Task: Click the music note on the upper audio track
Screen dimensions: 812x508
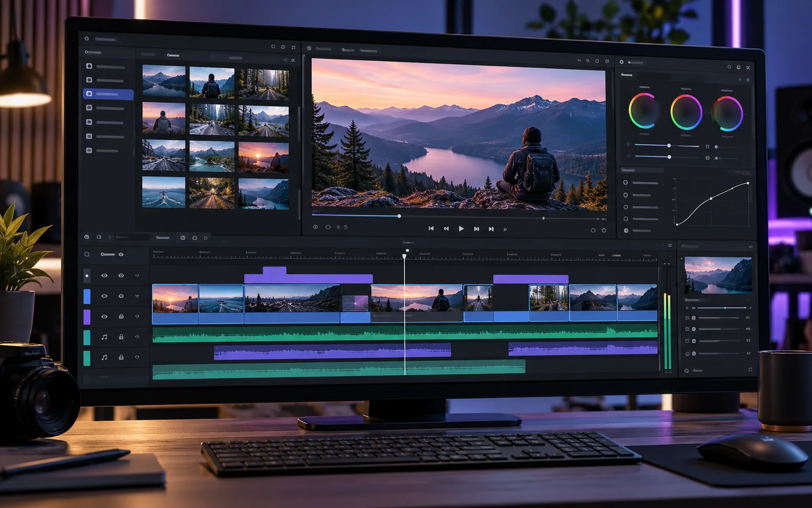Action: click(104, 337)
